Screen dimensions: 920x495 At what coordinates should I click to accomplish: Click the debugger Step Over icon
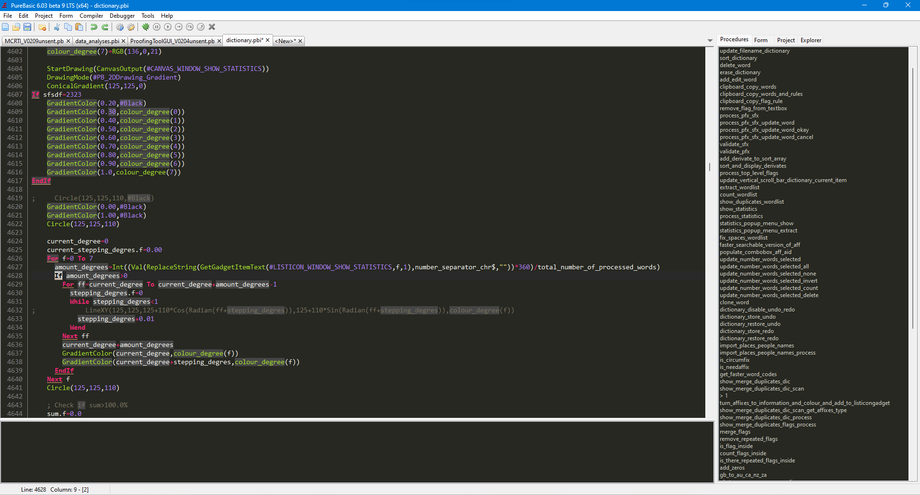(190, 27)
